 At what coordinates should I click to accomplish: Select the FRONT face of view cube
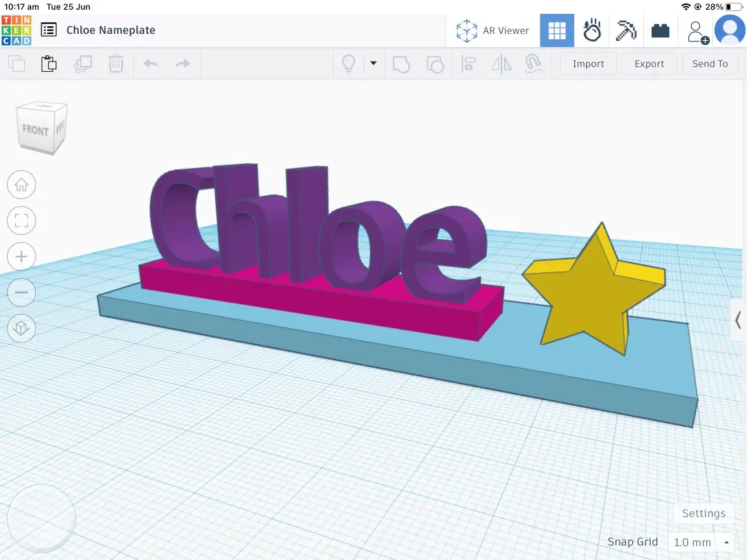click(x=35, y=129)
